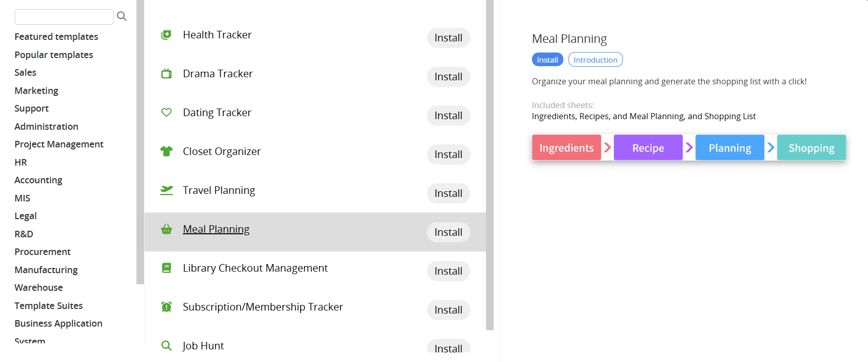Click the Closet Organizer shirt icon
This screenshot has width=868, height=362.
click(166, 151)
